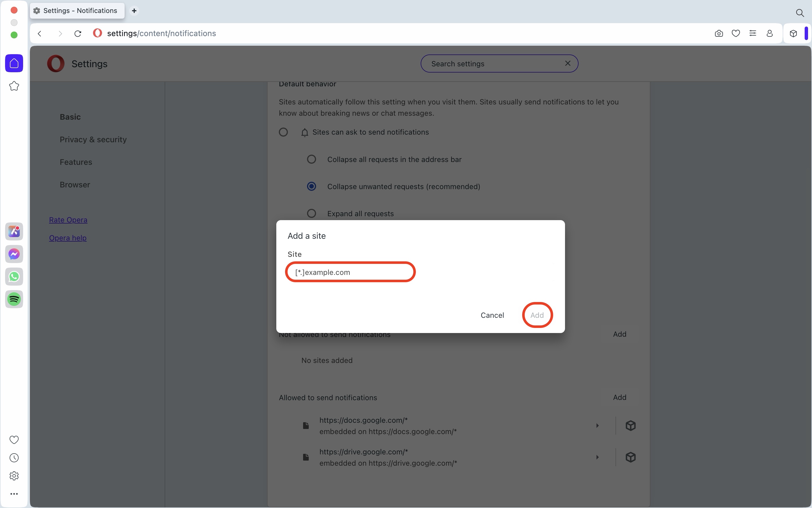The width and height of the screenshot is (812, 508).
Task: Open the profile account icon
Action: [770, 33]
